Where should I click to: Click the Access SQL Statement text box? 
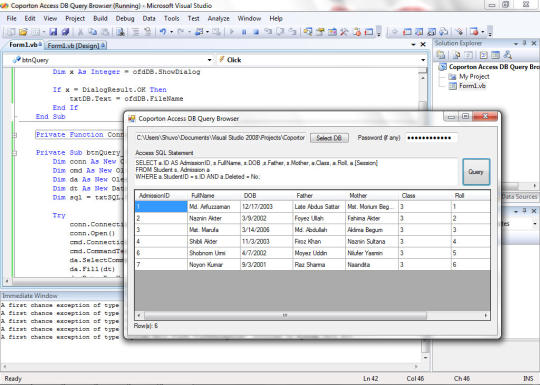pos(297,171)
